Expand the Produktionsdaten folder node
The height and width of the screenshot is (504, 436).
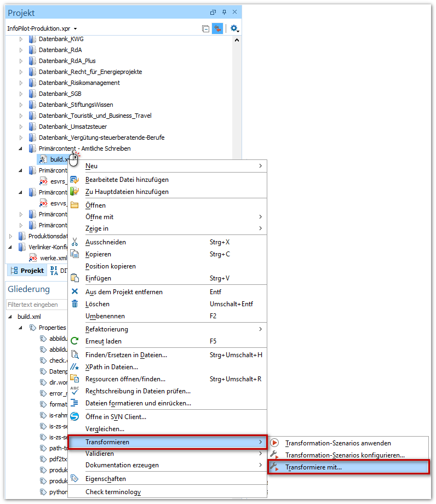point(12,236)
